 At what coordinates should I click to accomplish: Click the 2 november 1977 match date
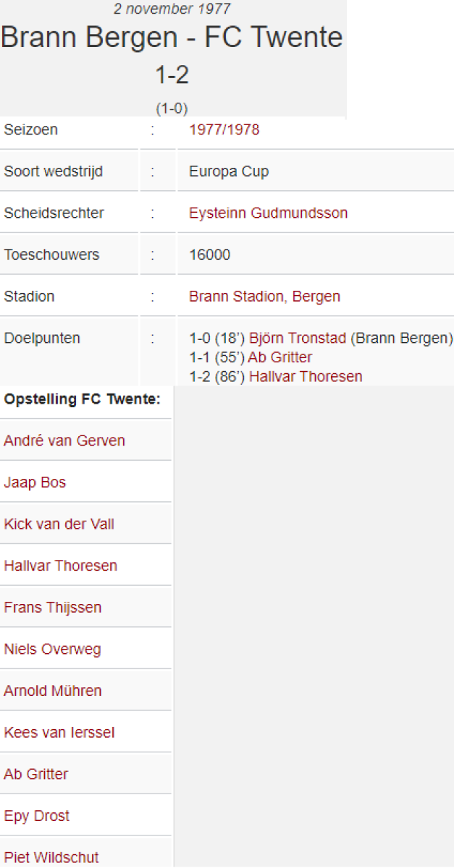coord(172,9)
